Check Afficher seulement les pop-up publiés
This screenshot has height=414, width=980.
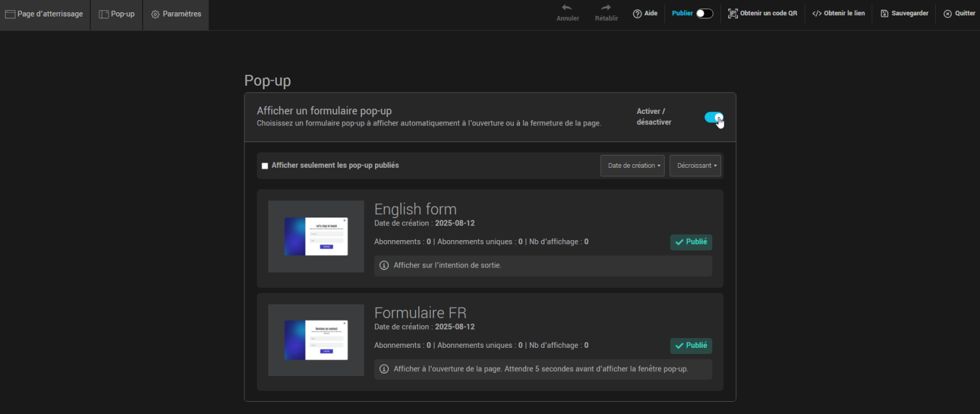point(265,165)
